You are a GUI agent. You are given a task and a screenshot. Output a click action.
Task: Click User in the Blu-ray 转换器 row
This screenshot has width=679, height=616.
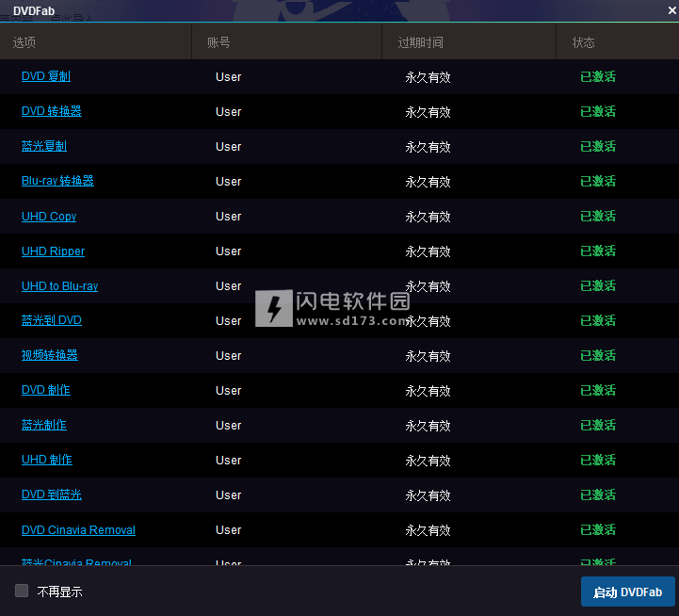(228, 182)
